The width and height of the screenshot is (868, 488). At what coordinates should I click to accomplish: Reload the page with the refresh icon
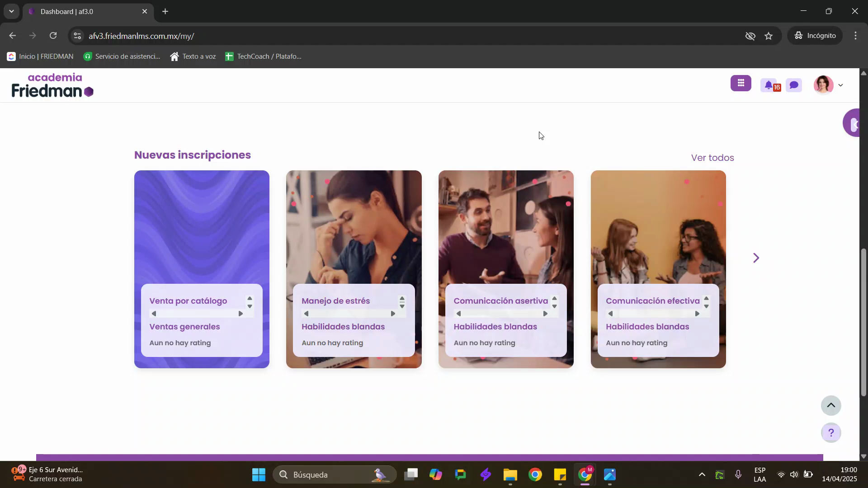(x=53, y=36)
